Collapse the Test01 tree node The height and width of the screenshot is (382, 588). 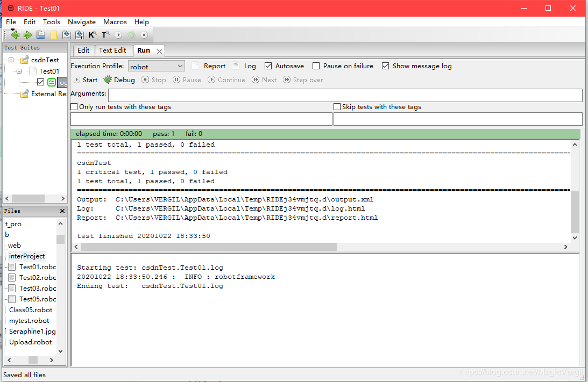coord(19,71)
